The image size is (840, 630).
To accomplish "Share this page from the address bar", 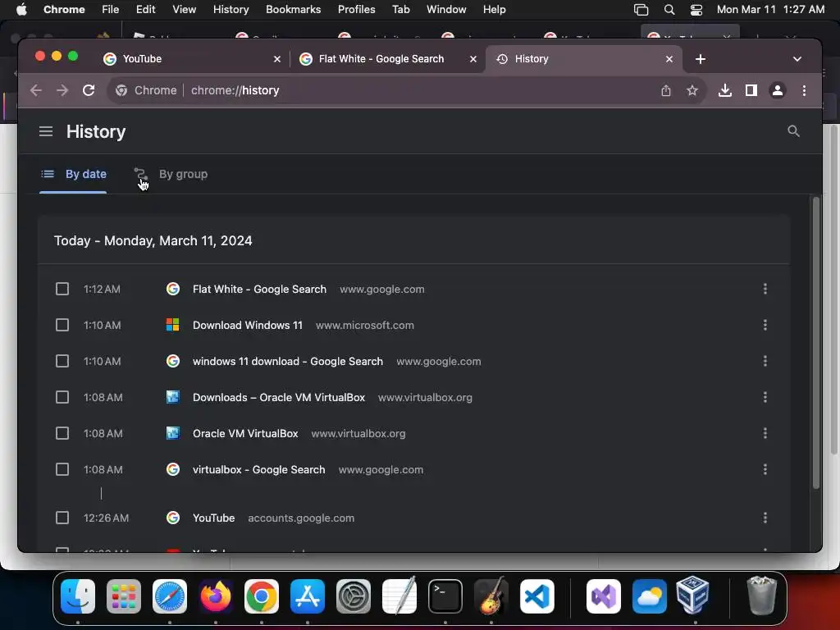I will (x=666, y=90).
